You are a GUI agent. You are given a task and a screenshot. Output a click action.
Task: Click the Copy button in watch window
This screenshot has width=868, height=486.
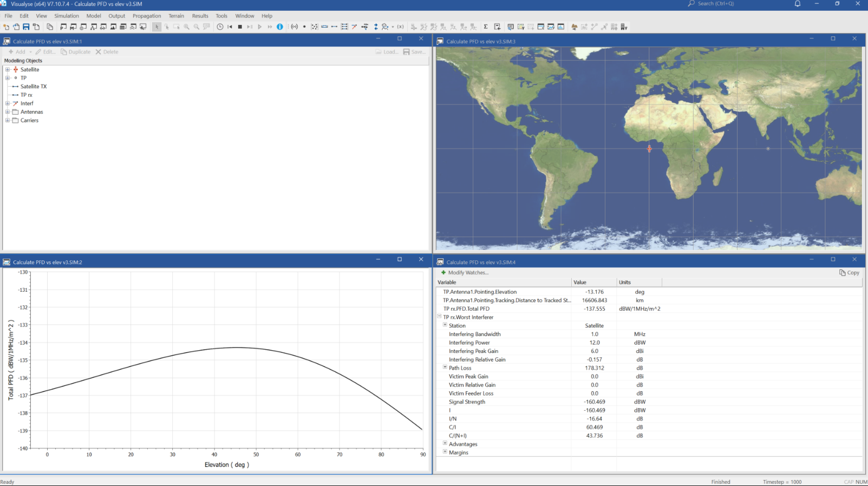[x=850, y=273]
